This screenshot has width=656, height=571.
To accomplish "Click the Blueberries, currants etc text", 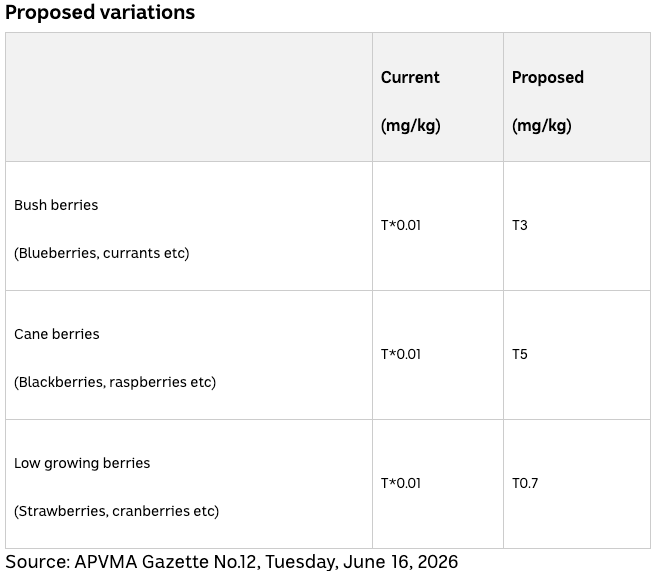I will click(102, 253).
